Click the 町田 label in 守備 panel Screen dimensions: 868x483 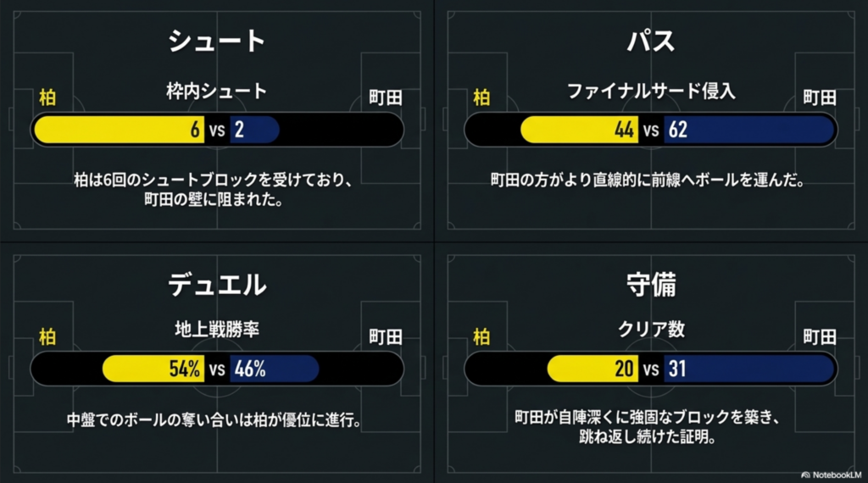pos(820,336)
